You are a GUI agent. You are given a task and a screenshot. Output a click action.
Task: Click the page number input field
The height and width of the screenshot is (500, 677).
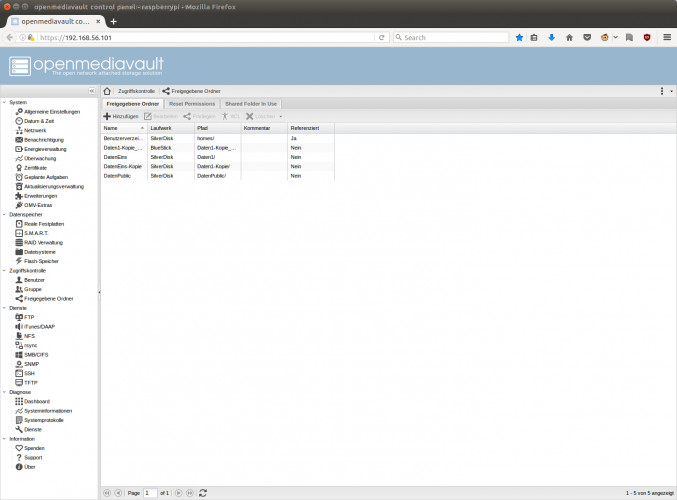pos(150,493)
